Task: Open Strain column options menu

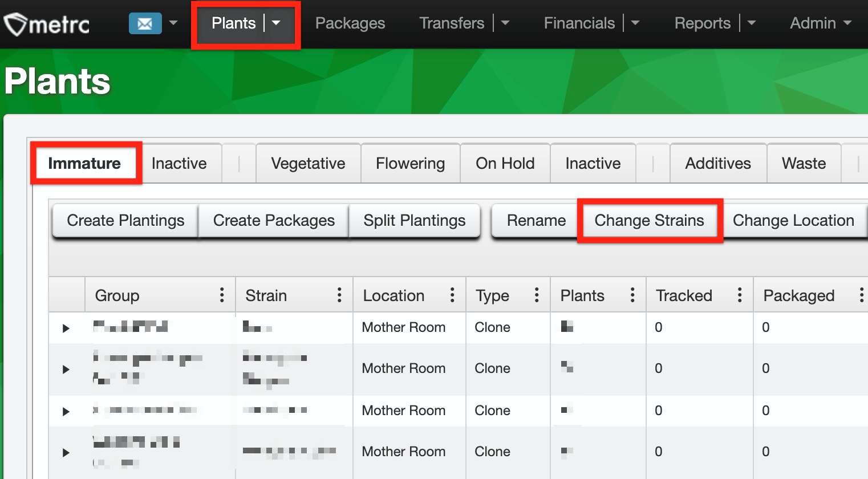Action: point(339,295)
